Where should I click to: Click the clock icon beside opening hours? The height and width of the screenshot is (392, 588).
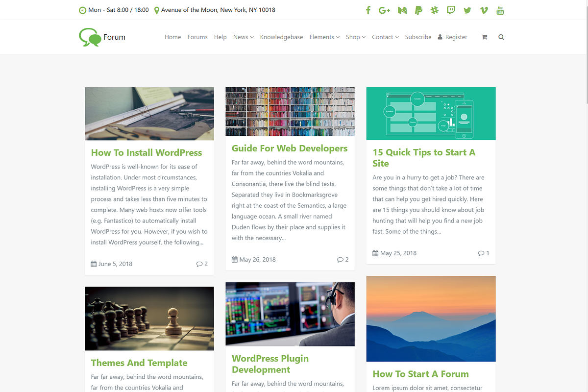[x=82, y=10]
